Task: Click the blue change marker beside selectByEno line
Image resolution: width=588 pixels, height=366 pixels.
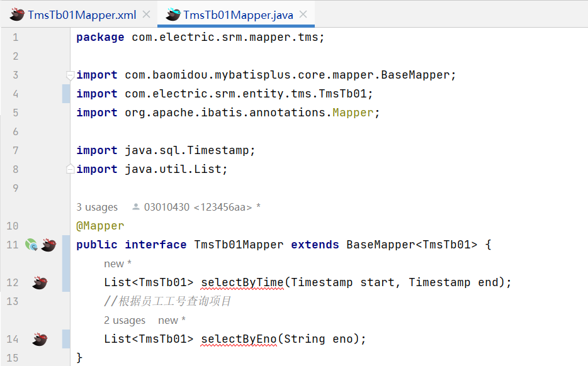Action: [67, 339]
